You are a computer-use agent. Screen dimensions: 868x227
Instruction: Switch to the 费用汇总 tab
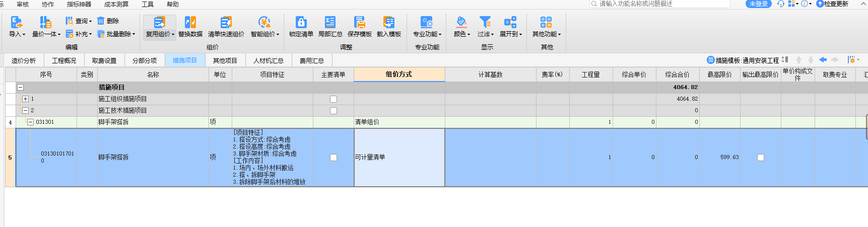[x=312, y=60]
